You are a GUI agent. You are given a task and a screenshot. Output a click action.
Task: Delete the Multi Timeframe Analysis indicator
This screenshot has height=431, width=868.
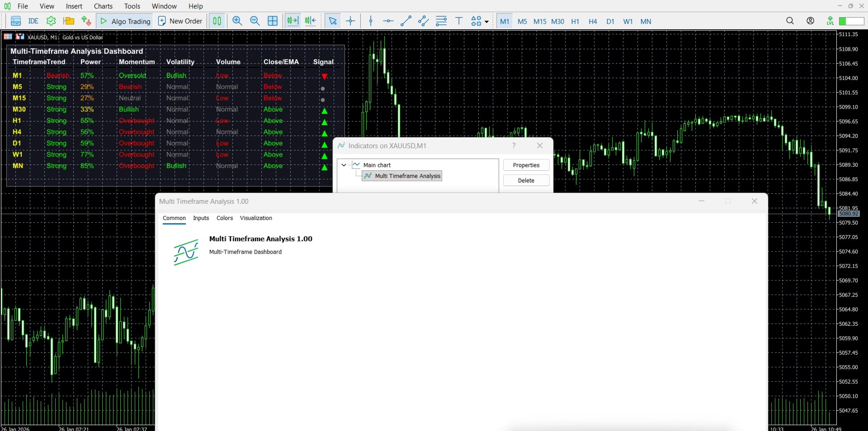526,180
